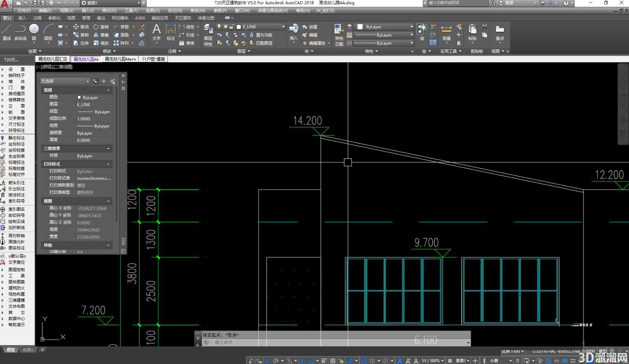
Task: Click the save icon in quick access toolbar
Action: tap(35, 3)
